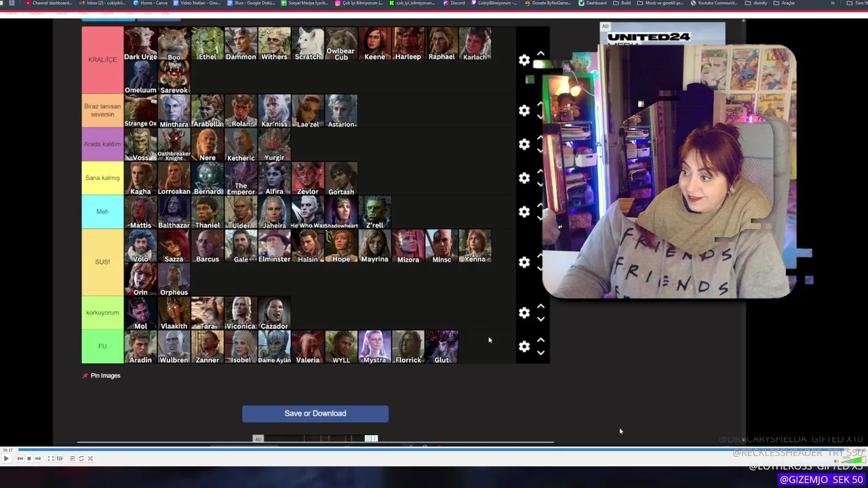Select the cyan Meh tier label
This screenshot has height=488, width=868.
click(102, 211)
